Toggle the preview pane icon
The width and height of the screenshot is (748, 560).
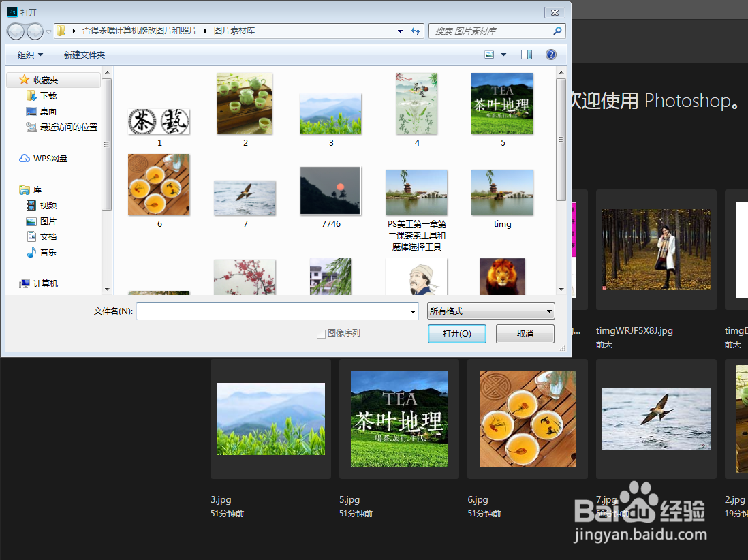coord(527,55)
